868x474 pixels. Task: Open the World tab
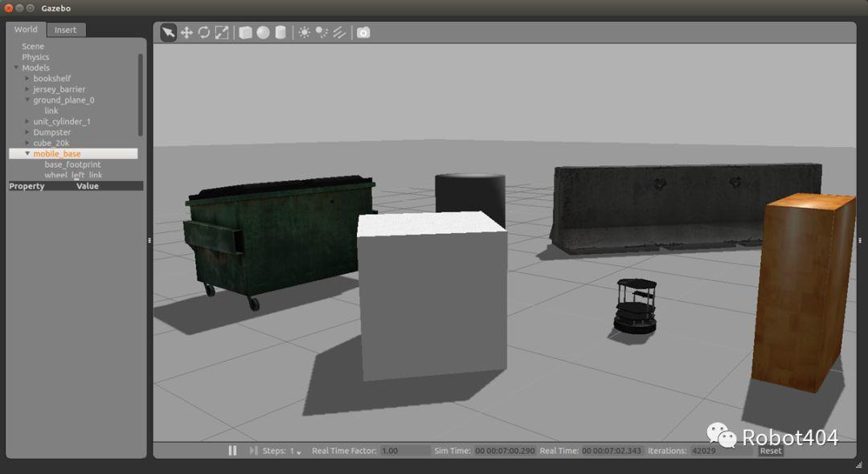click(26, 30)
